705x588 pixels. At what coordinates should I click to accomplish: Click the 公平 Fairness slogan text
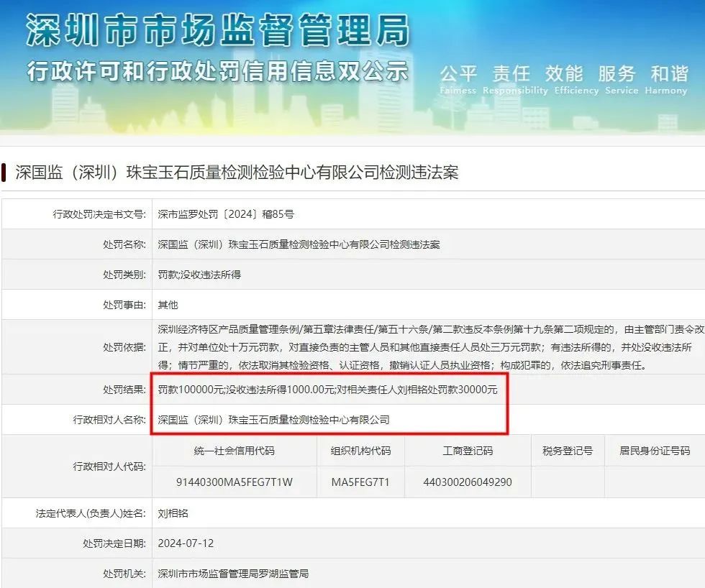click(x=458, y=78)
